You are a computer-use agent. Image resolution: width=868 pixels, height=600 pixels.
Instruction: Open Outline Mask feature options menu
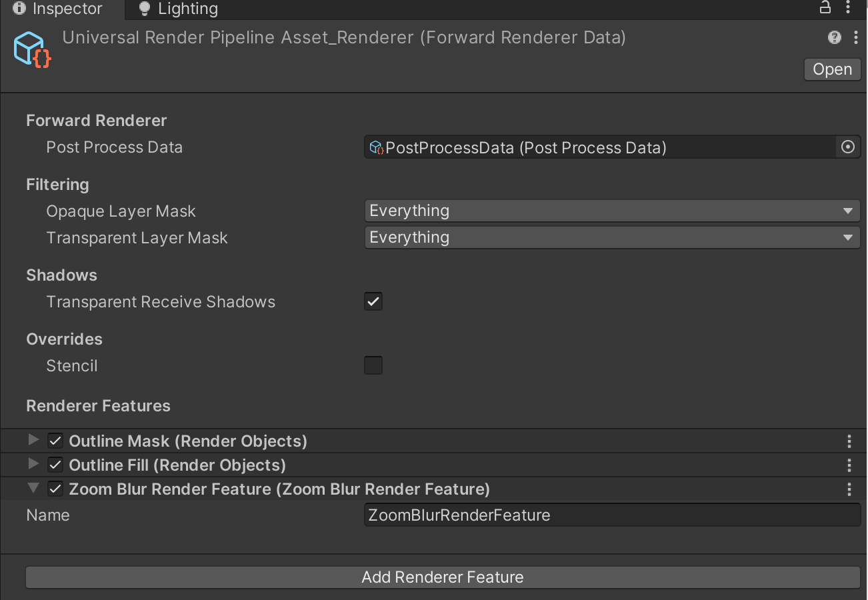[x=849, y=441]
